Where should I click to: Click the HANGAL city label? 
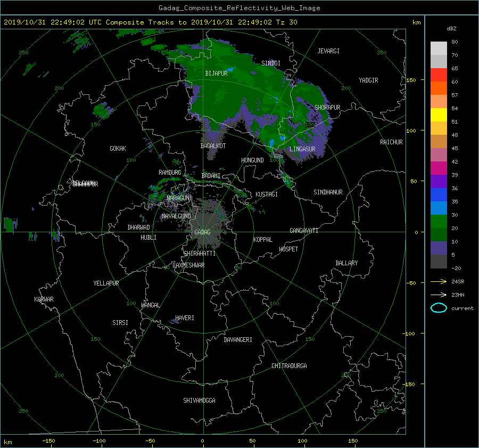[151, 305]
